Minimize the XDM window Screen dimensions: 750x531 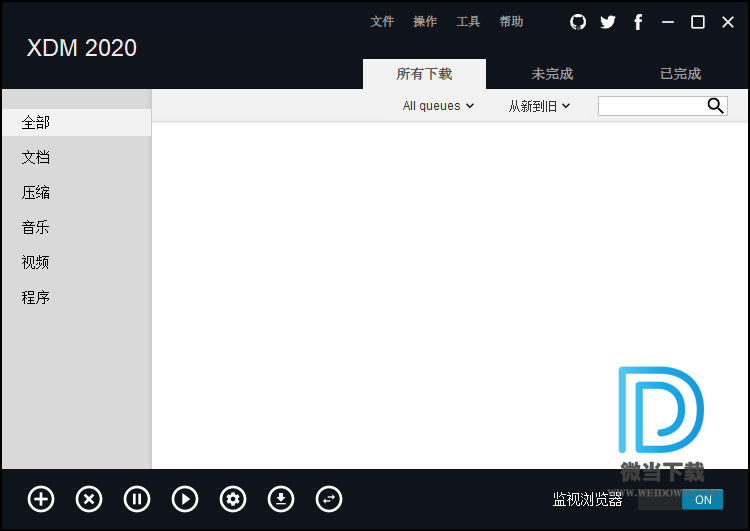[x=668, y=22]
